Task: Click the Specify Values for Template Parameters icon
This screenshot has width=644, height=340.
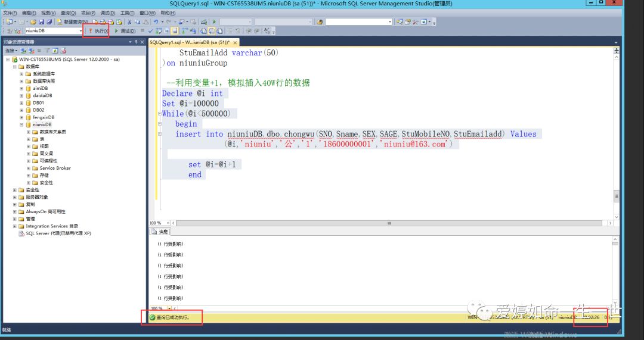Action: [x=267, y=31]
